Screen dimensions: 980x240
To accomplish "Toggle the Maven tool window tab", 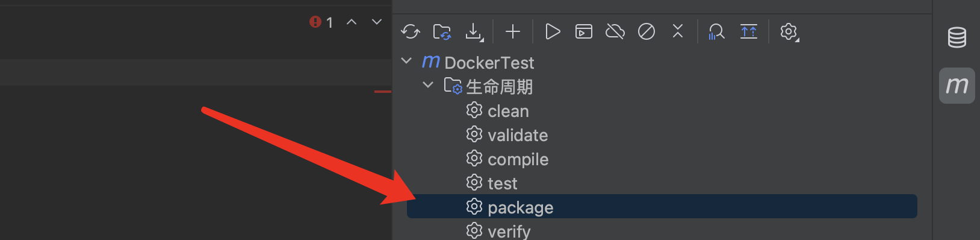I will tap(957, 86).
